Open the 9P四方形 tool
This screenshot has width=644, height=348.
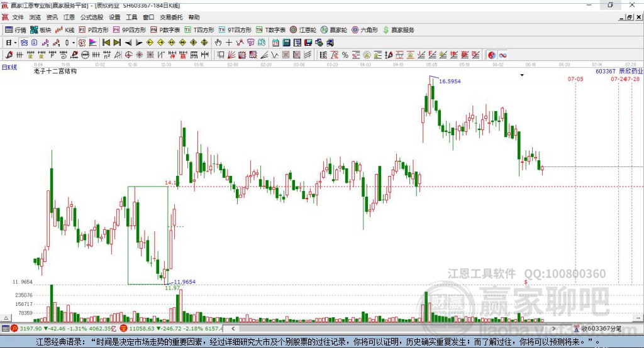coord(130,30)
